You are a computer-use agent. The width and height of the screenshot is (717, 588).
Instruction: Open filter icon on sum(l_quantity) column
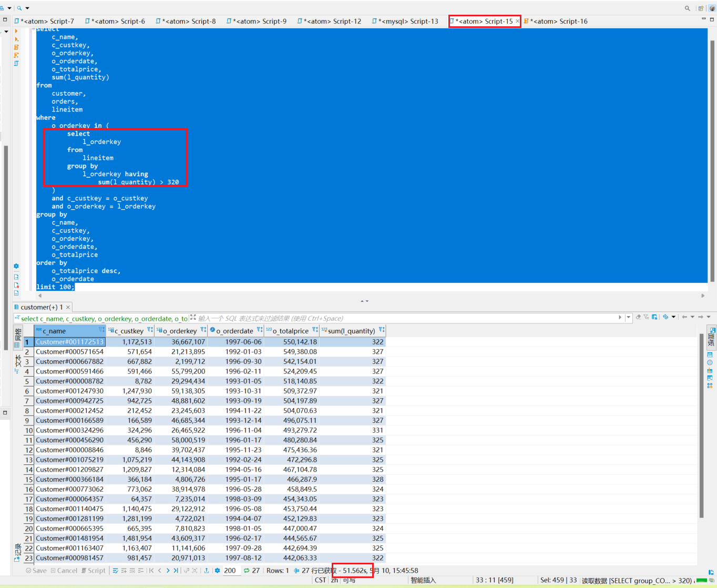point(382,330)
